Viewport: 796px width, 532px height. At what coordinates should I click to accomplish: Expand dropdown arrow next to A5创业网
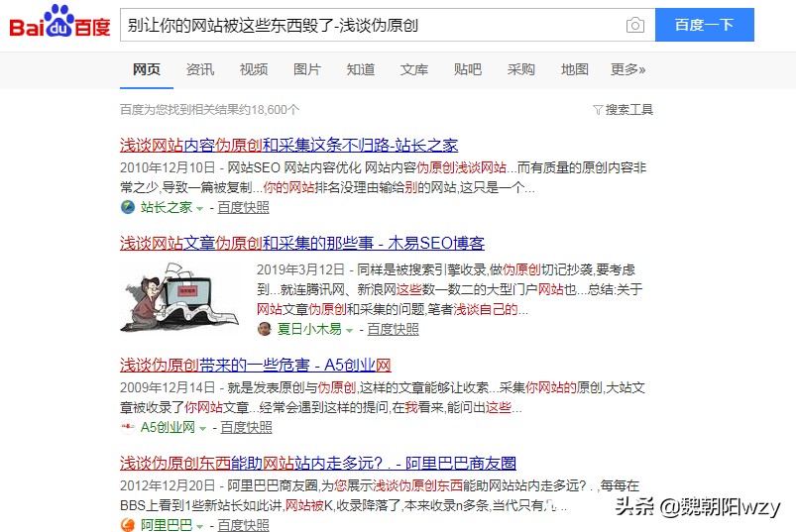pyautogui.click(x=202, y=429)
